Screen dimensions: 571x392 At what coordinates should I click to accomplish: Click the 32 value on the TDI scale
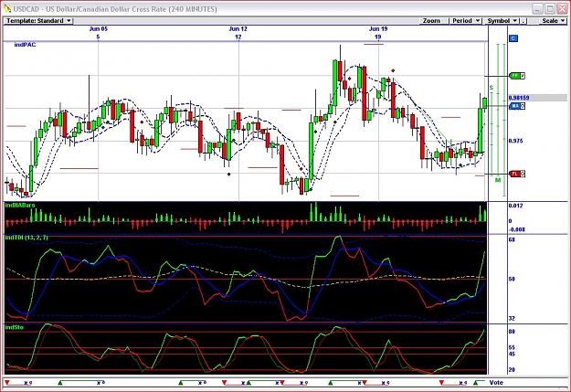pos(512,318)
